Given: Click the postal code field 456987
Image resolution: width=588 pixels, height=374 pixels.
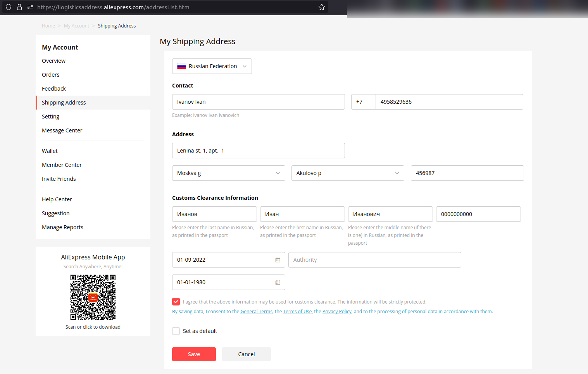Looking at the screenshot, I should (467, 173).
